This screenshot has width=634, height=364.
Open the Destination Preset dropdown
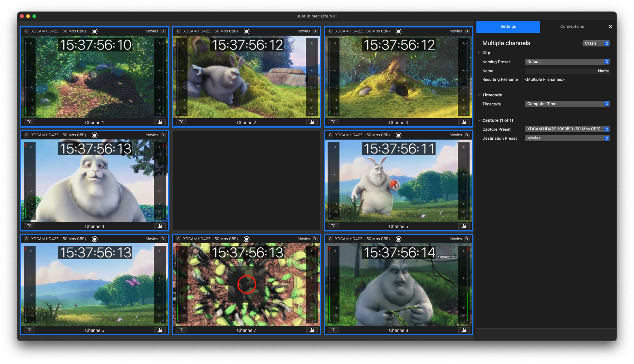tap(567, 138)
